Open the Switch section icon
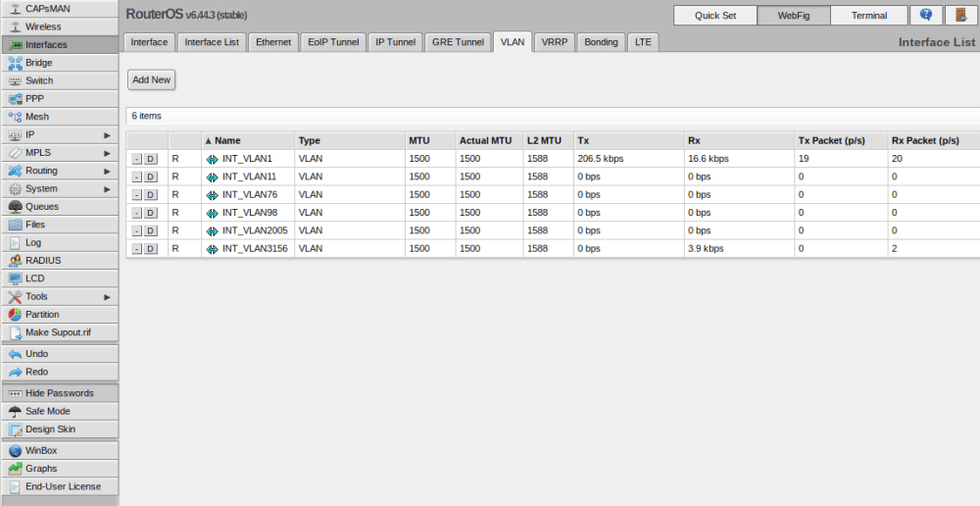The height and width of the screenshot is (506, 980). click(x=16, y=80)
